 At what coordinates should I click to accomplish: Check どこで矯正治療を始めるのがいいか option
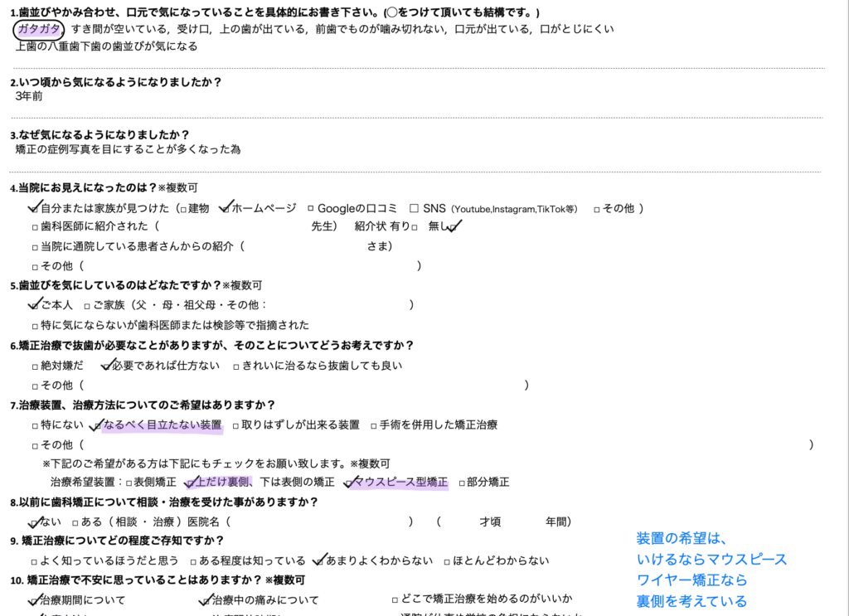(x=395, y=599)
